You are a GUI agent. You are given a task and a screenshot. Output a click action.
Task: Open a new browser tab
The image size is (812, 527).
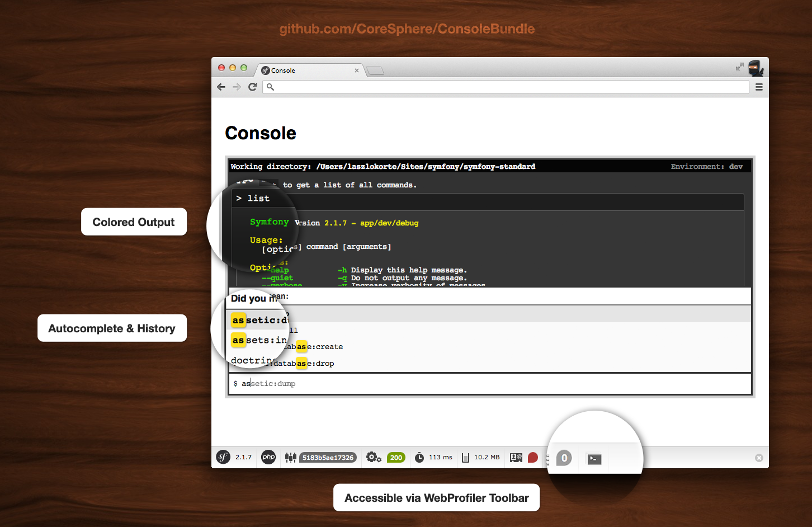pos(375,70)
